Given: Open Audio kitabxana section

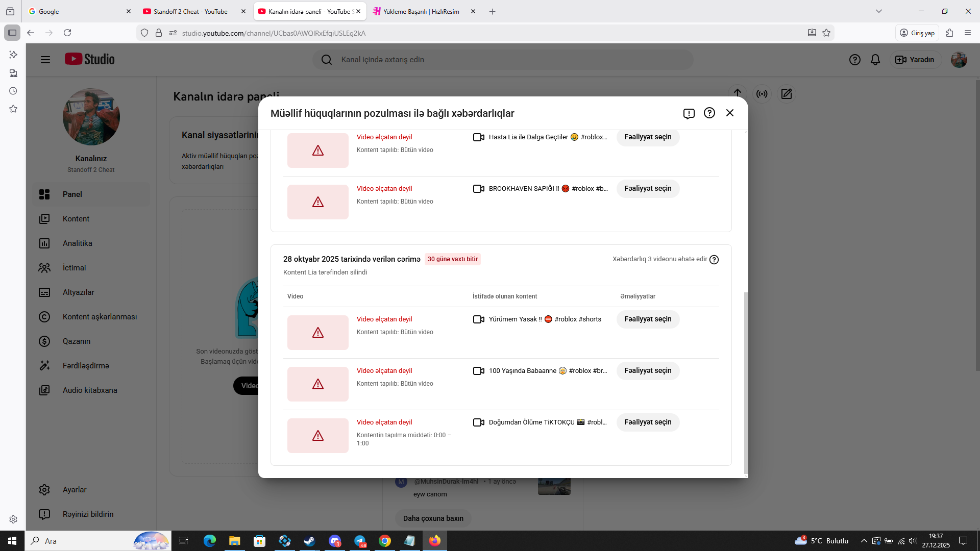Looking at the screenshot, I should point(91,390).
